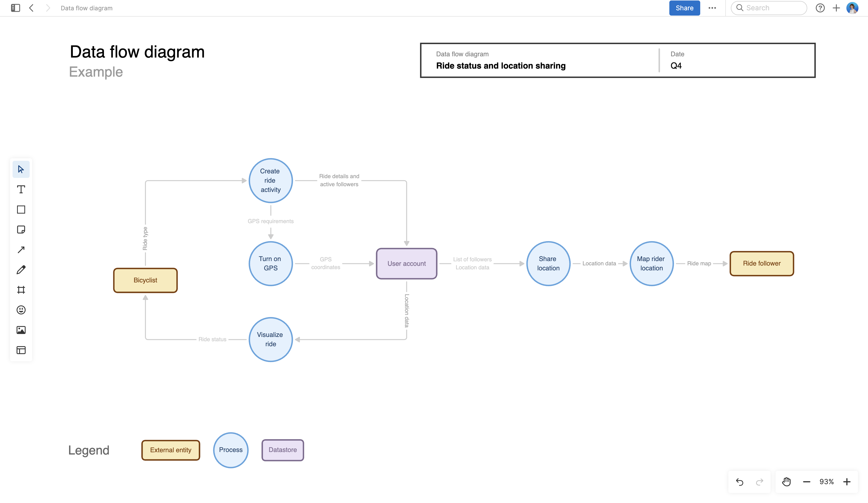Open the emoji tool
The image size is (868, 503).
coord(21,310)
